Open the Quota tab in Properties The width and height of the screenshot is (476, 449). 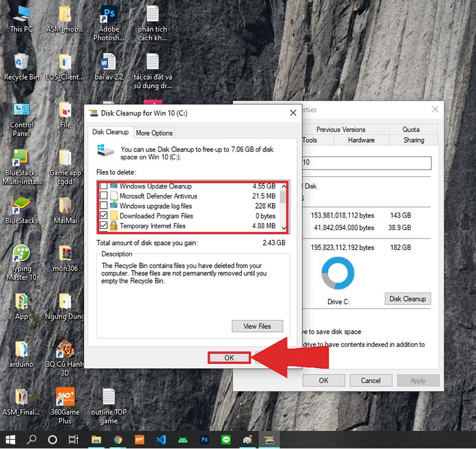coord(411,130)
